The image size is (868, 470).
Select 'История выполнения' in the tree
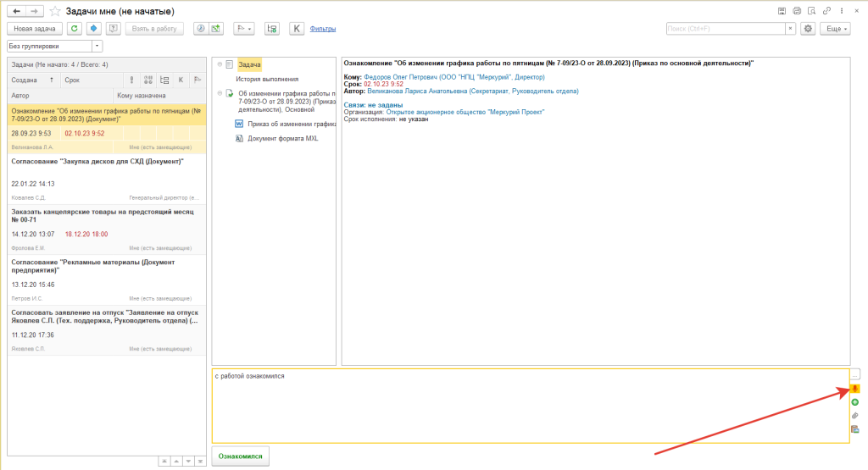point(263,78)
